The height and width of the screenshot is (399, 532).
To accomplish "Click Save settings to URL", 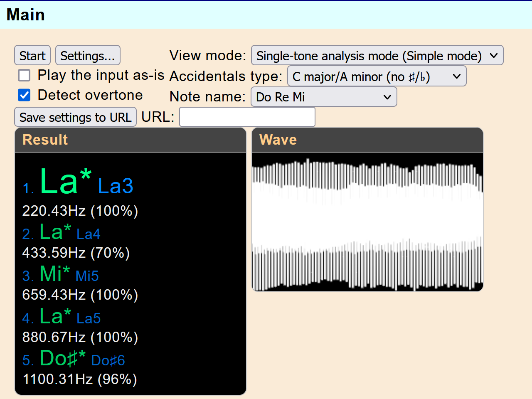I will pyautogui.click(x=75, y=117).
